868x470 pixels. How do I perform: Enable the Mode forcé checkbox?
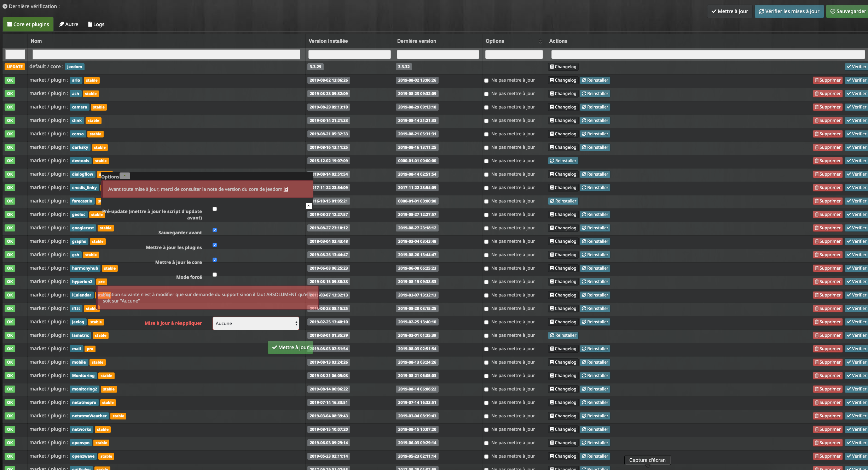(215, 275)
